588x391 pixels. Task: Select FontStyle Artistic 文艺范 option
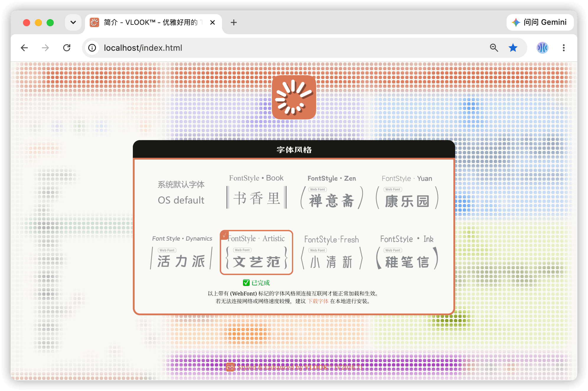click(256, 252)
